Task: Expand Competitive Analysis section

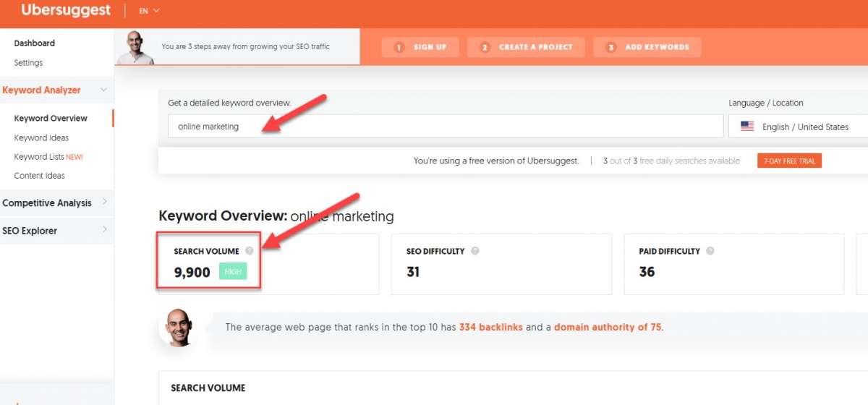Action: (x=56, y=202)
